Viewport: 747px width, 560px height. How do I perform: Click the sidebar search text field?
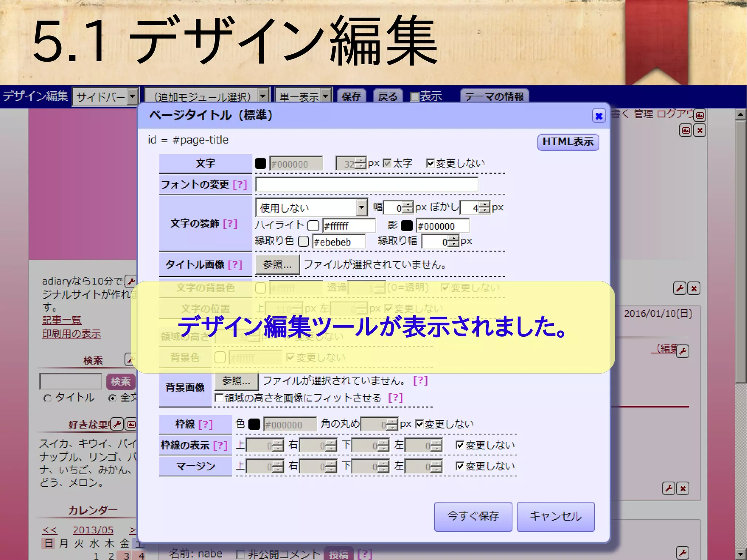tap(70, 382)
